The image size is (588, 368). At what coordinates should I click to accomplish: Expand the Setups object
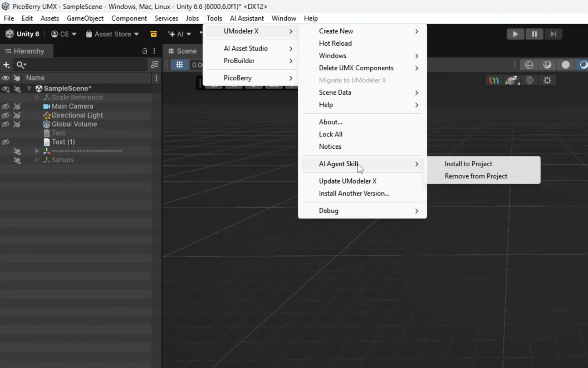(37, 160)
